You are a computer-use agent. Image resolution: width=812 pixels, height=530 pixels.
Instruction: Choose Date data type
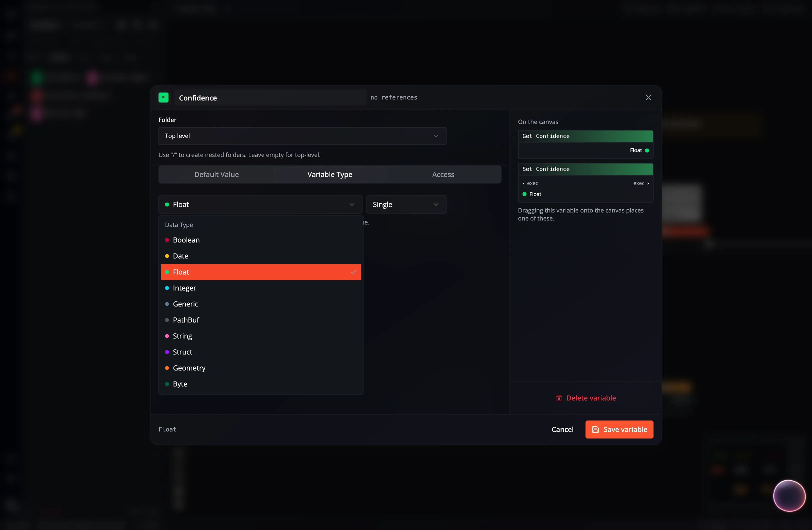(261, 256)
